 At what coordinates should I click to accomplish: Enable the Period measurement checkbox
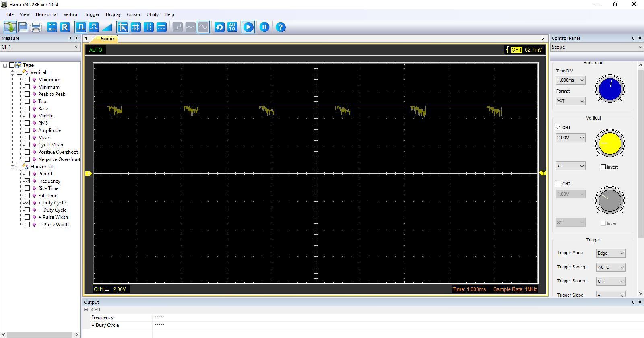point(27,174)
